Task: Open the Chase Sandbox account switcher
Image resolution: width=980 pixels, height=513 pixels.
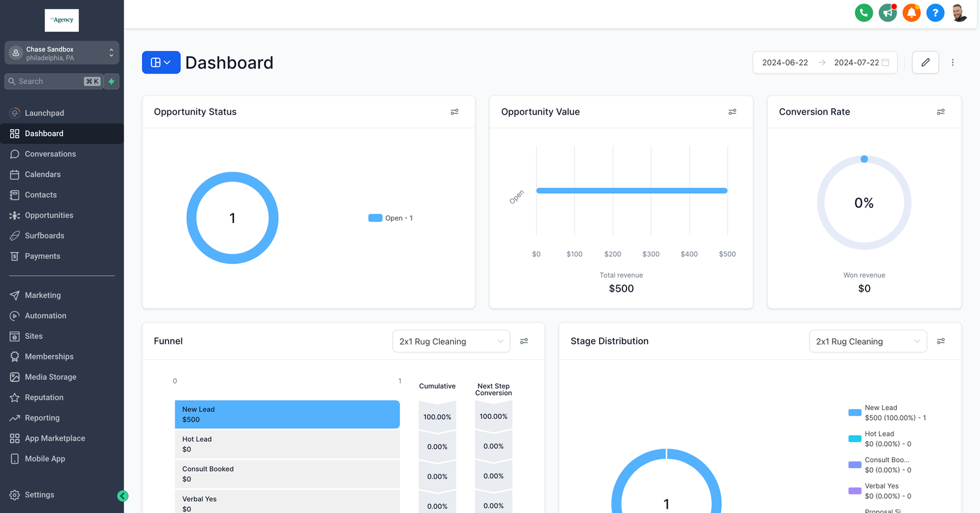Action: point(62,53)
